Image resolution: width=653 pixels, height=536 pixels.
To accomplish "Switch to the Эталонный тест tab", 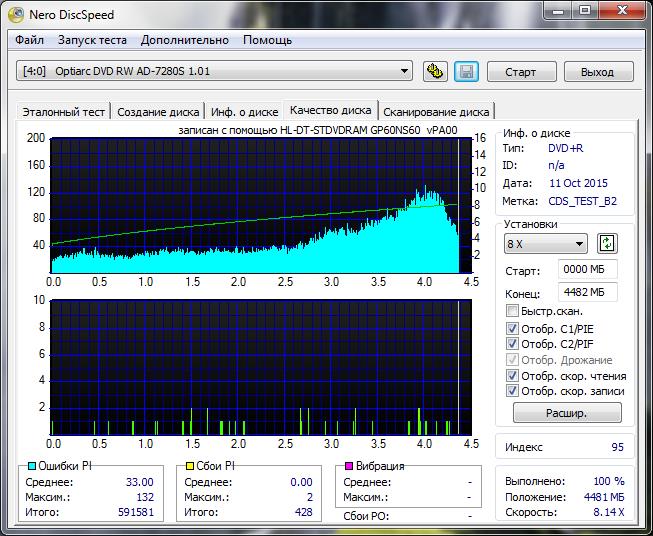I will [x=64, y=112].
